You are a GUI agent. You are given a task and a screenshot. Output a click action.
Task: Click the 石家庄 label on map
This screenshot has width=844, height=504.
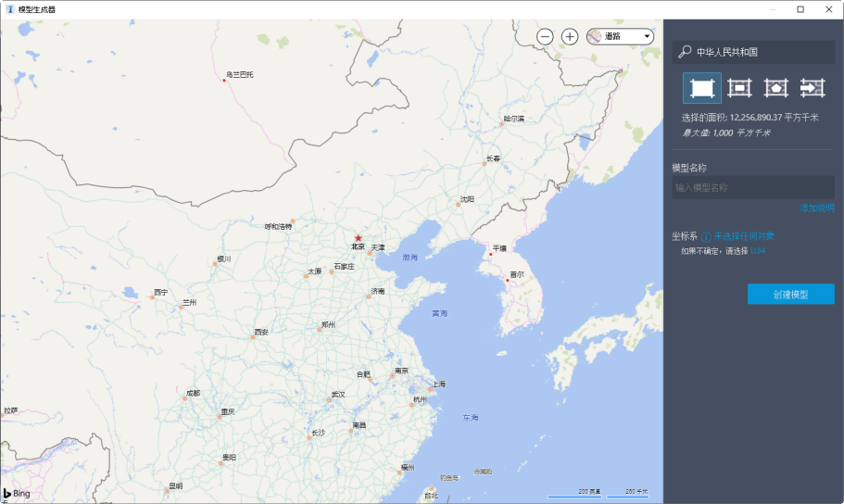[x=344, y=267]
